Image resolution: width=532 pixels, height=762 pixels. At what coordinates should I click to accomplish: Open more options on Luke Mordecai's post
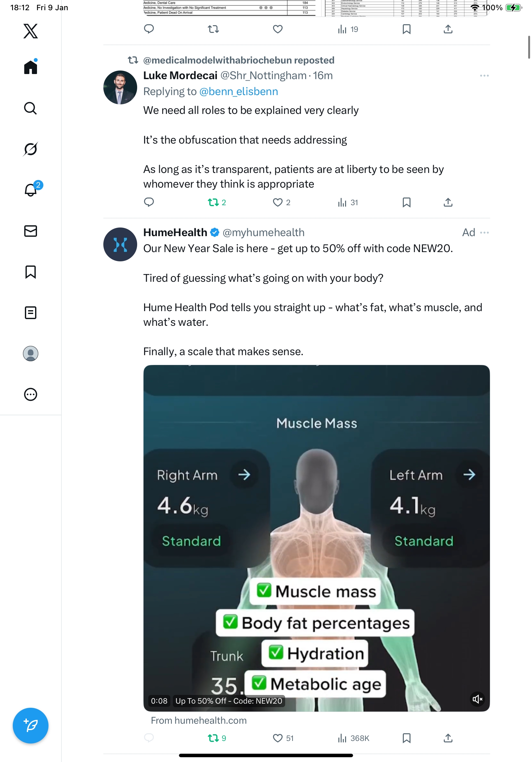pyautogui.click(x=484, y=76)
